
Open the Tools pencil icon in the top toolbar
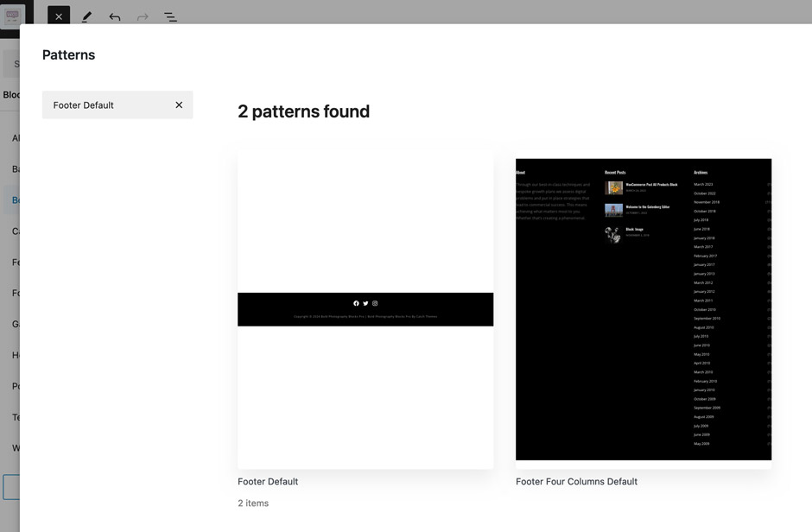pyautogui.click(x=86, y=16)
